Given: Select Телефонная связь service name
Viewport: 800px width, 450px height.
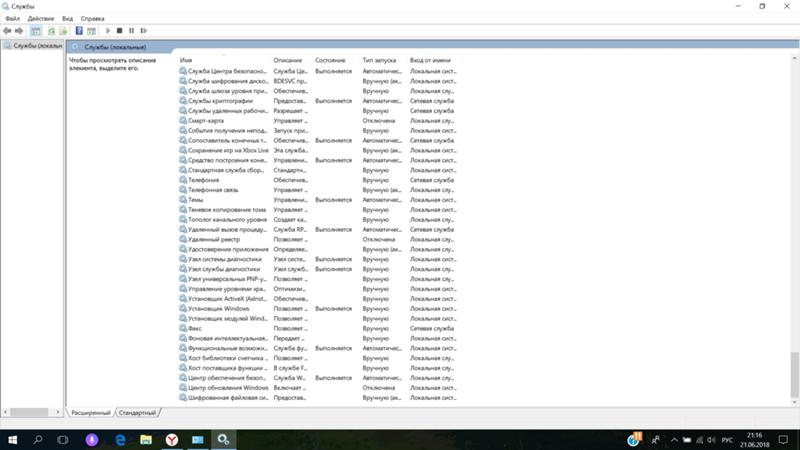Looking at the screenshot, I should click(x=213, y=190).
